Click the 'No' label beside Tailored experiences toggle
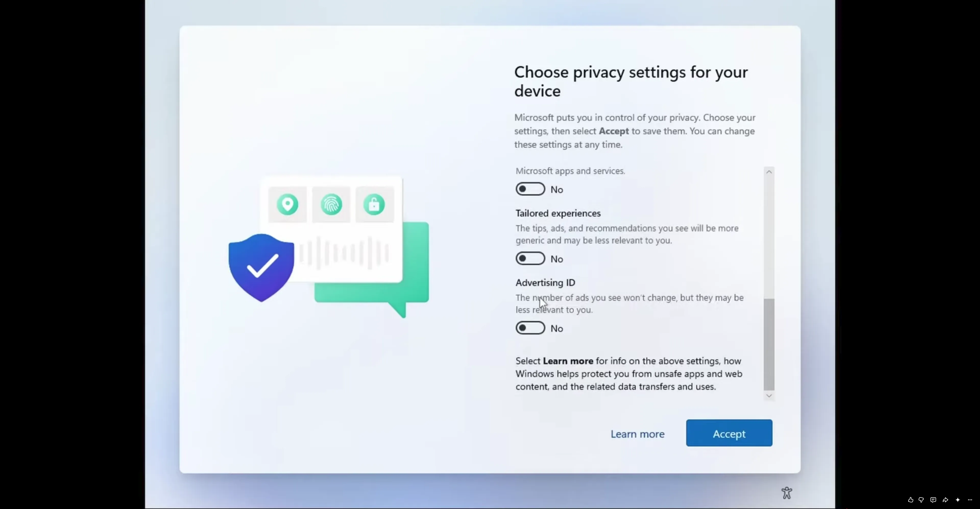The width and height of the screenshot is (980, 509). pos(556,259)
